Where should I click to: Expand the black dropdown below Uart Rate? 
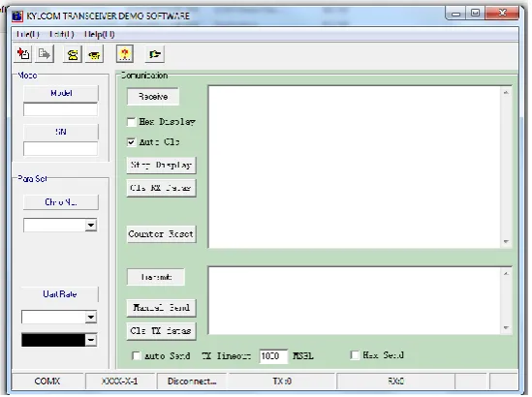click(x=90, y=340)
